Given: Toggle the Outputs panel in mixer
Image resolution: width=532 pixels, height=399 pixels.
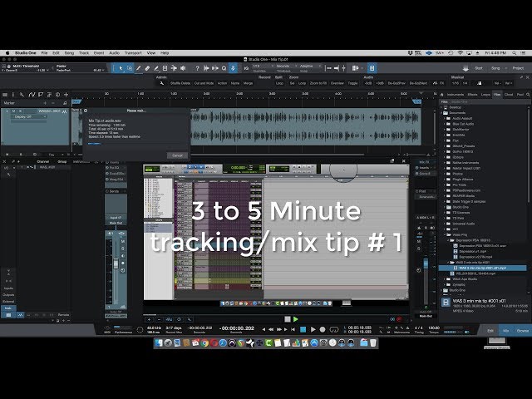Looking at the screenshot, I should (8, 294).
